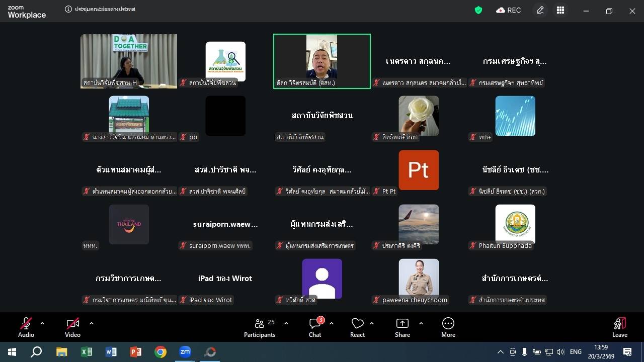Expand video settings arrow

tap(91, 323)
